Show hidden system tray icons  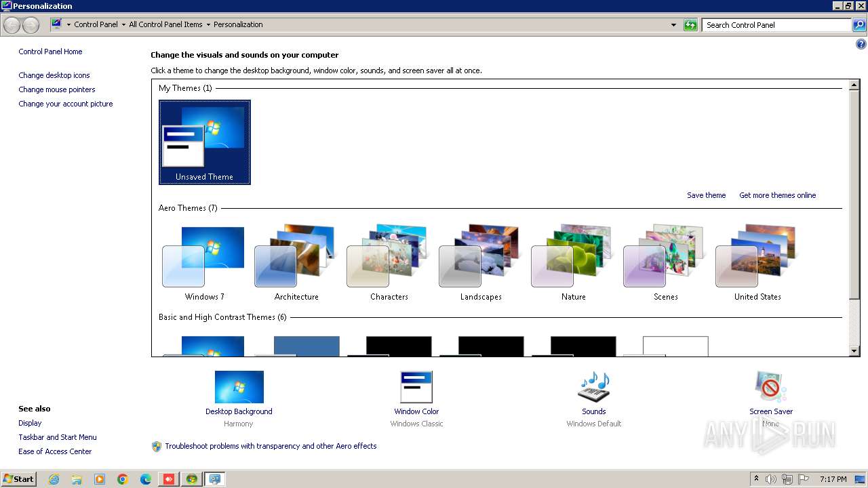tap(756, 479)
